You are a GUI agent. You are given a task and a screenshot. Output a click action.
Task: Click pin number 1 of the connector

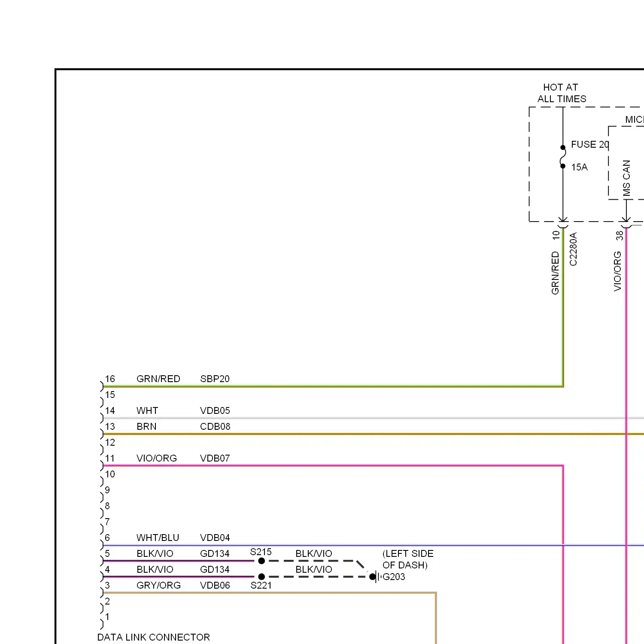coord(107,617)
